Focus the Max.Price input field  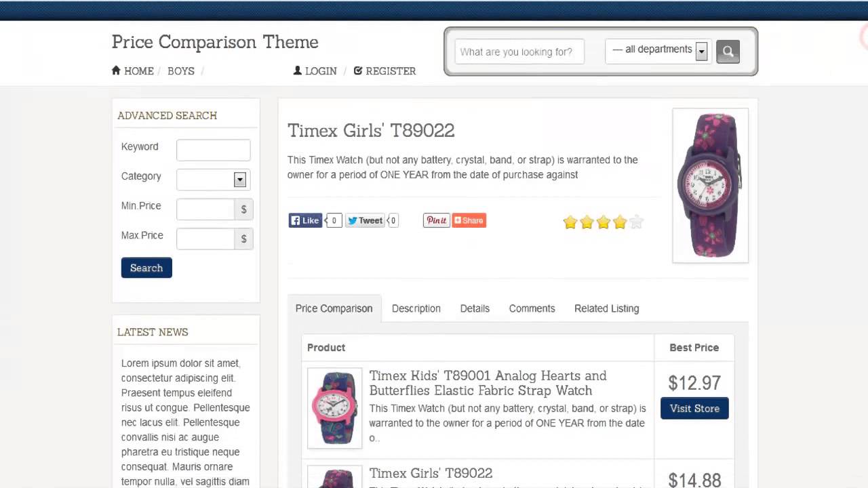tap(205, 239)
